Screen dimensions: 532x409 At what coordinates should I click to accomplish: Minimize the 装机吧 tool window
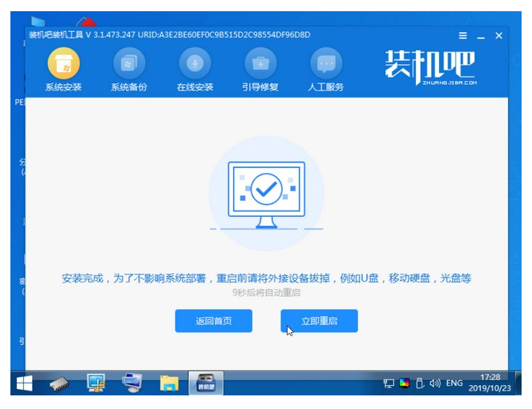click(x=481, y=36)
